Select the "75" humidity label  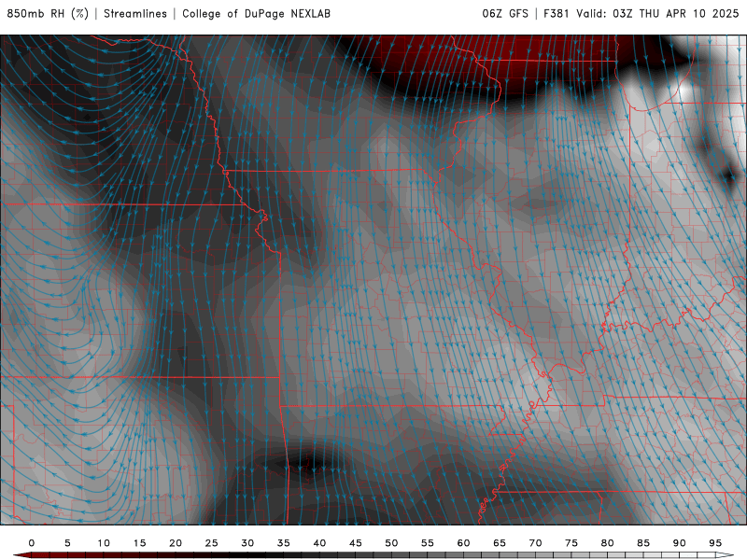click(x=571, y=543)
